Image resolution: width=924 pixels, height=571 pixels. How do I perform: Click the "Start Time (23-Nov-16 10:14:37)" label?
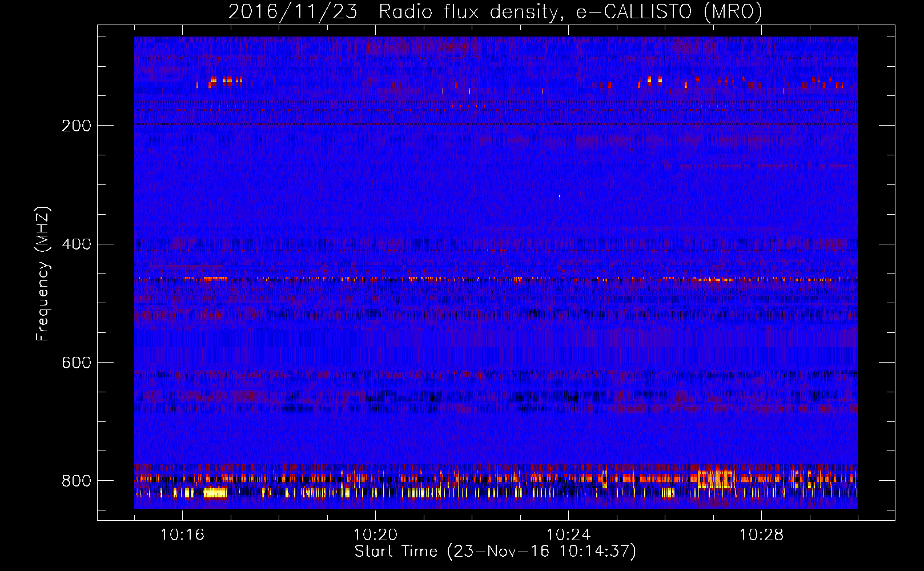click(x=495, y=552)
